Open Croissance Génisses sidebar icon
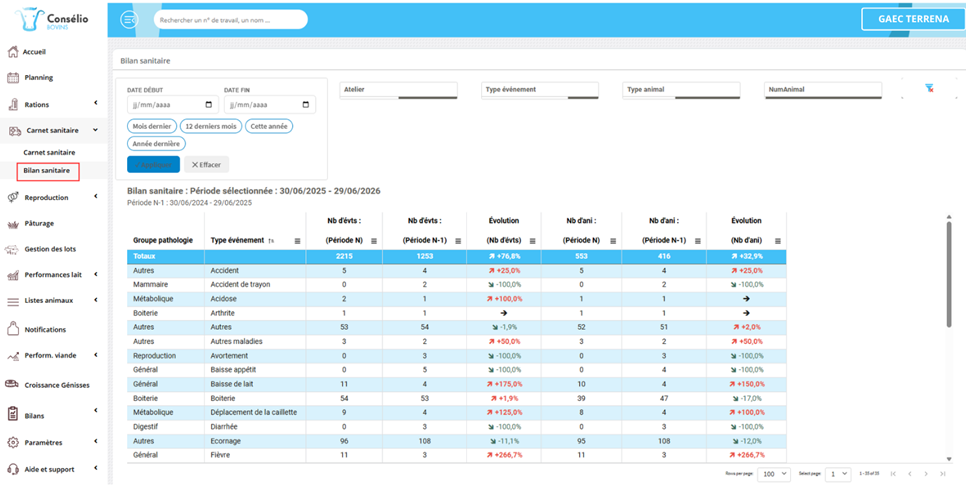Viewport: 966px width, 492px height. tap(12, 384)
